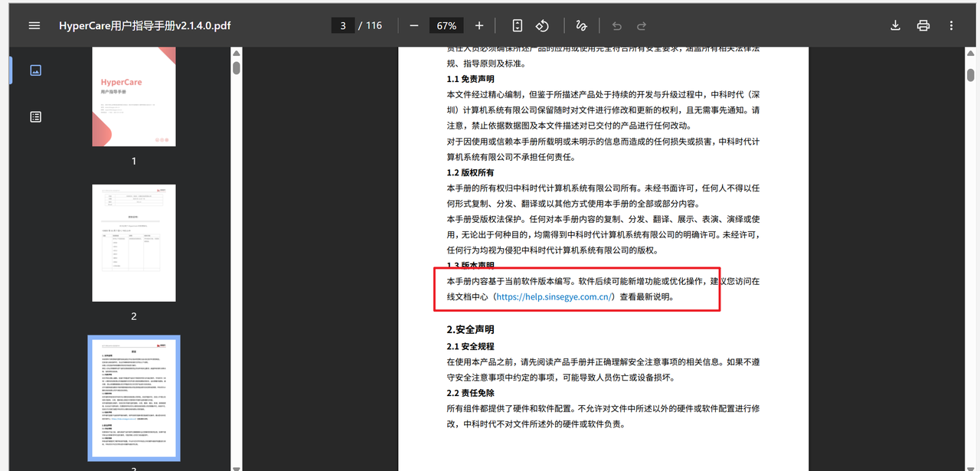This screenshot has height=471, width=980.
Task: Toggle the sidebar with the hamburger menu icon
Action: (x=34, y=25)
